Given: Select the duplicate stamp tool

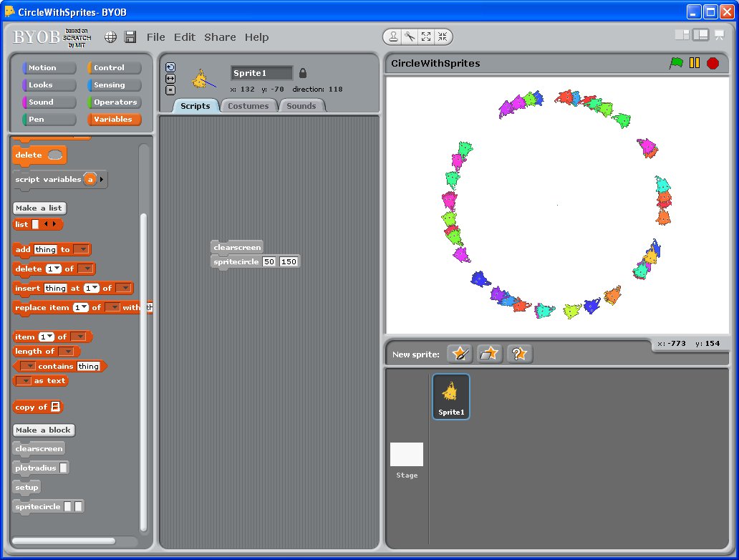Looking at the screenshot, I should coord(393,37).
